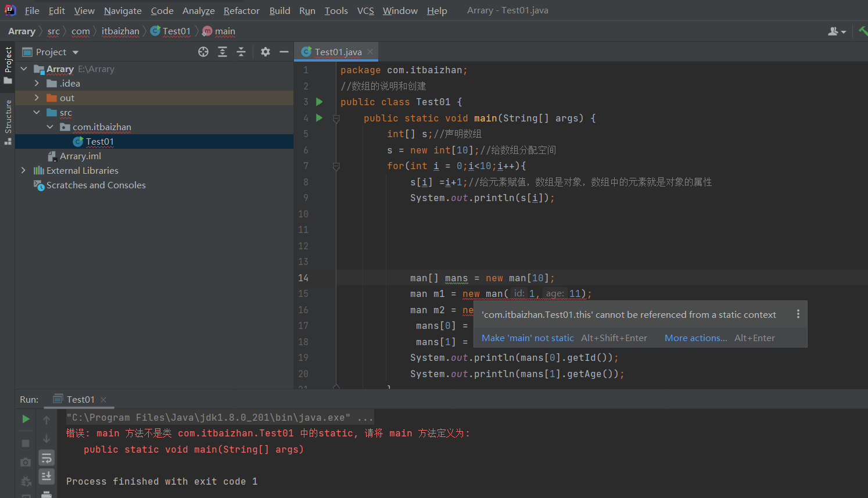
Task: Open the Structure side tool window
Action: click(x=8, y=122)
